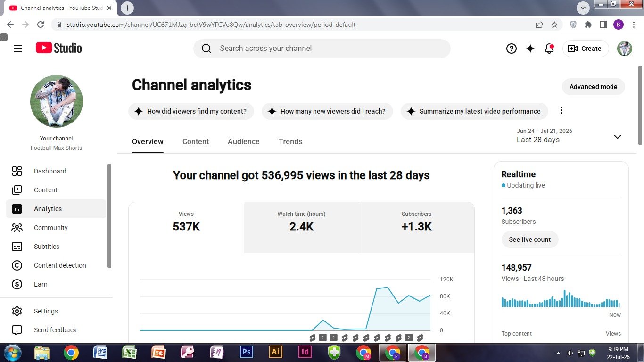
Task: Select the Subscribers +1.3K metric tab
Action: point(417,228)
